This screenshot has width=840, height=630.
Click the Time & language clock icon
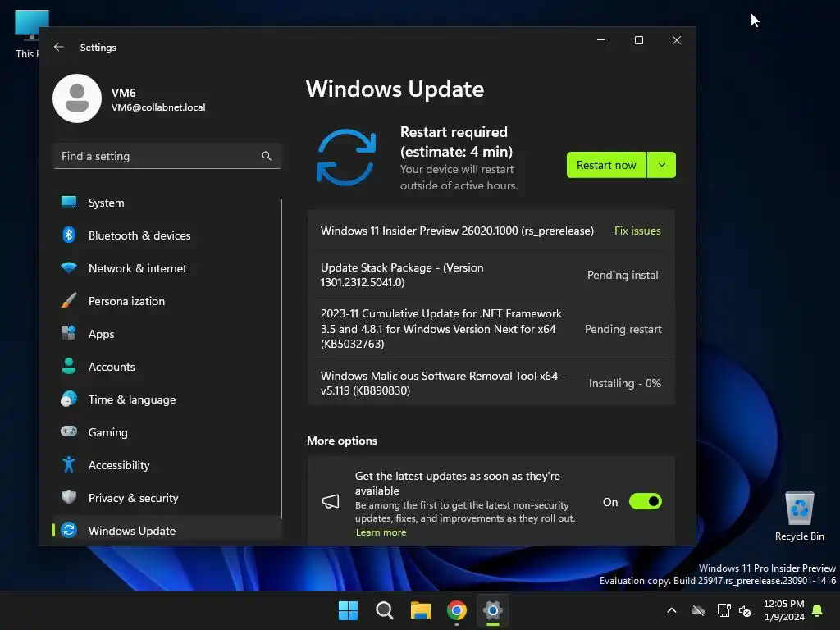pyautogui.click(x=69, y=399)
